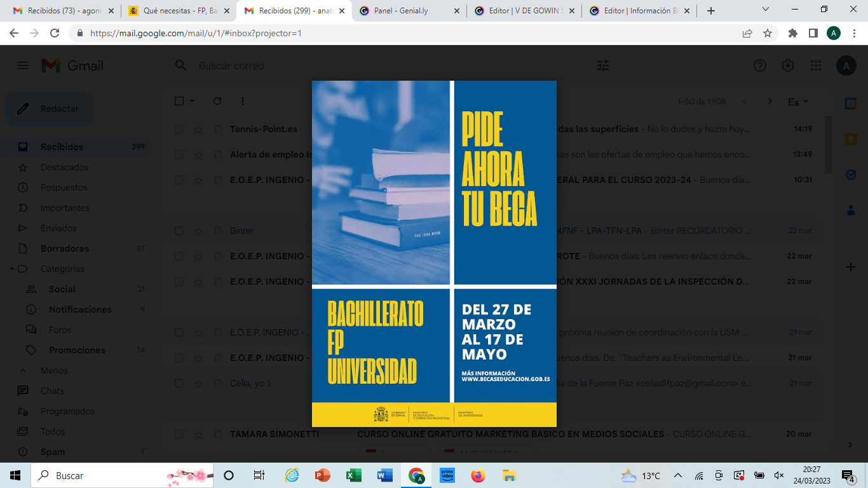Open PowerPoint from the taskbar

pyautogui.click(x=323, y=475)
